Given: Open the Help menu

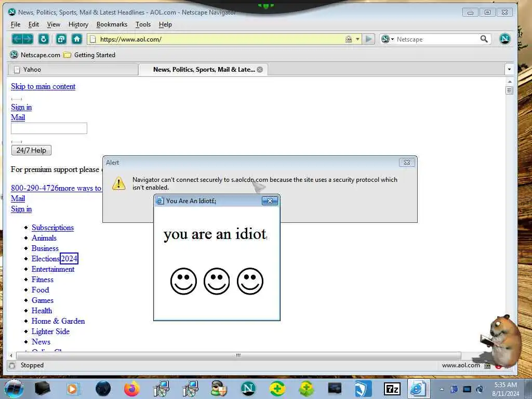Looking at the screenshot, I should pyautogui.click(x=165, y=24).
